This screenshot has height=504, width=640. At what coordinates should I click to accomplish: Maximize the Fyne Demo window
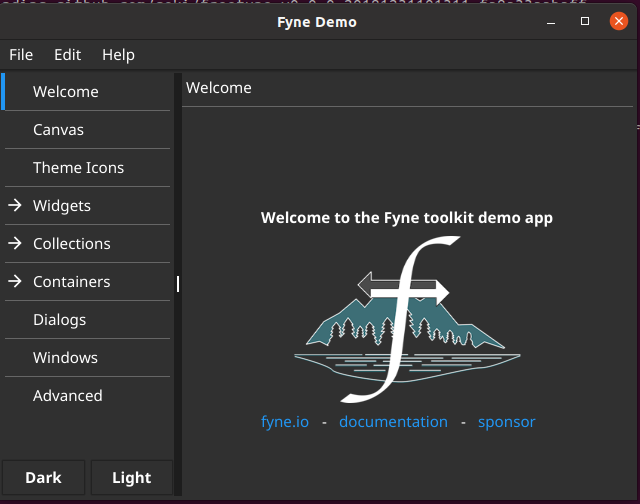coord(584,21)
